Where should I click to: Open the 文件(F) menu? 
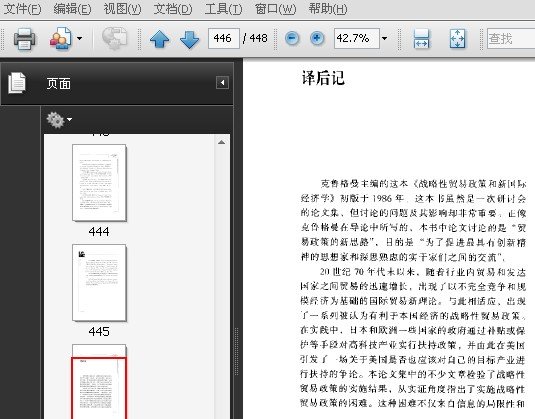(23, 9)
